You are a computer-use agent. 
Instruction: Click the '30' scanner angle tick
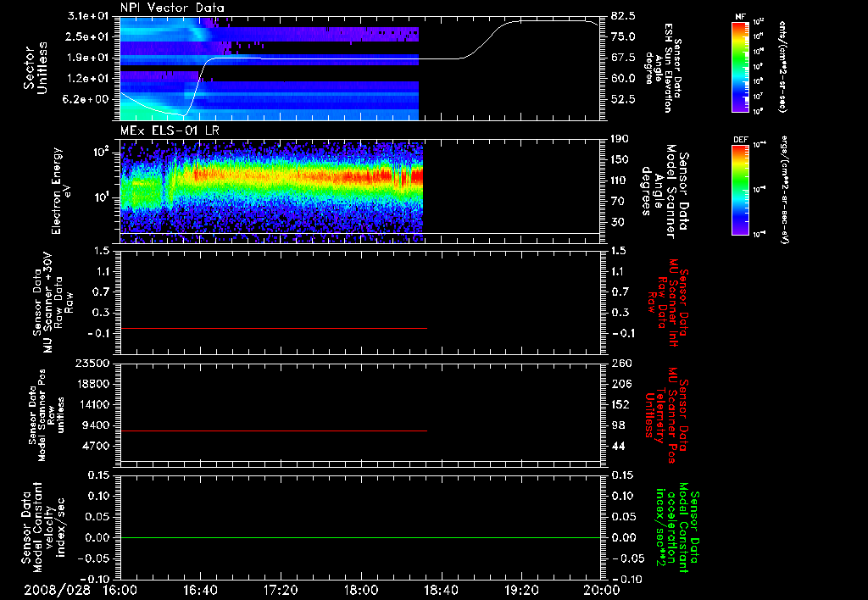(617, 223)
